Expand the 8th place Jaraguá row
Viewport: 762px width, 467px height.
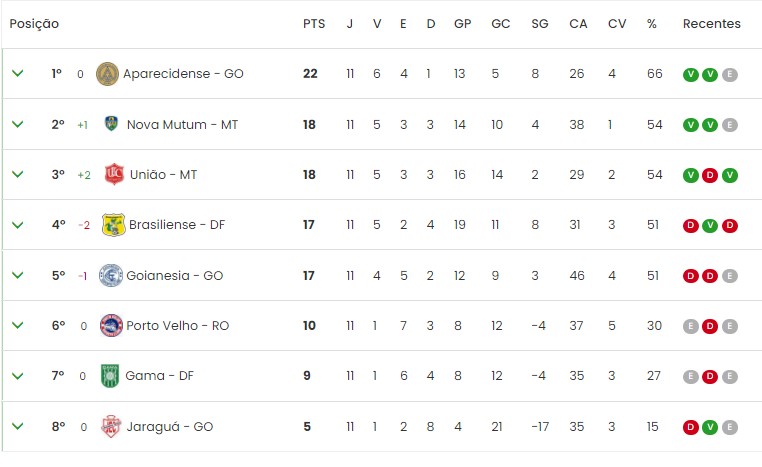[17, 426]
